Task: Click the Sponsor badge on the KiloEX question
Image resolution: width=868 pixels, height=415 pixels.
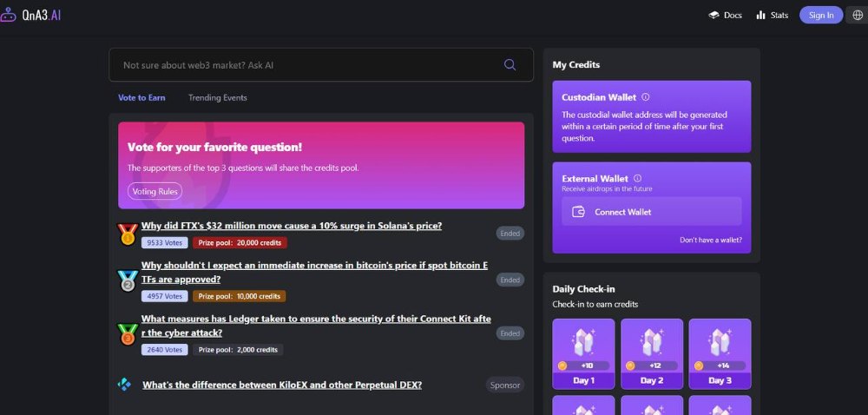Action: tap(505, 385)
